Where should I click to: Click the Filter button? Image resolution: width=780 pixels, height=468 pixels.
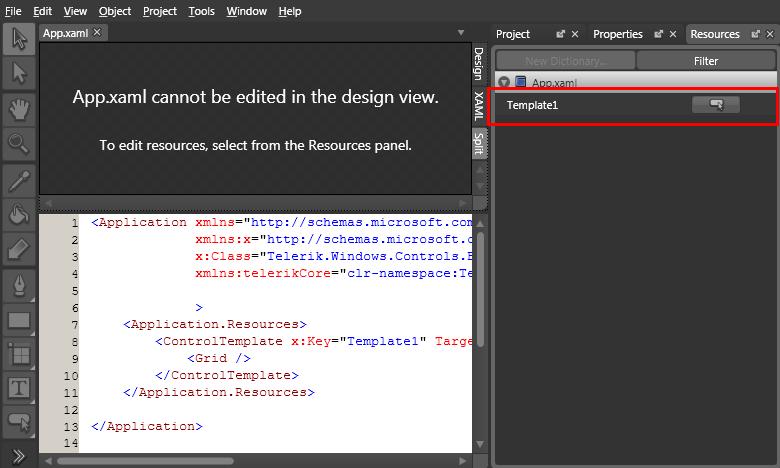[706, 61]
